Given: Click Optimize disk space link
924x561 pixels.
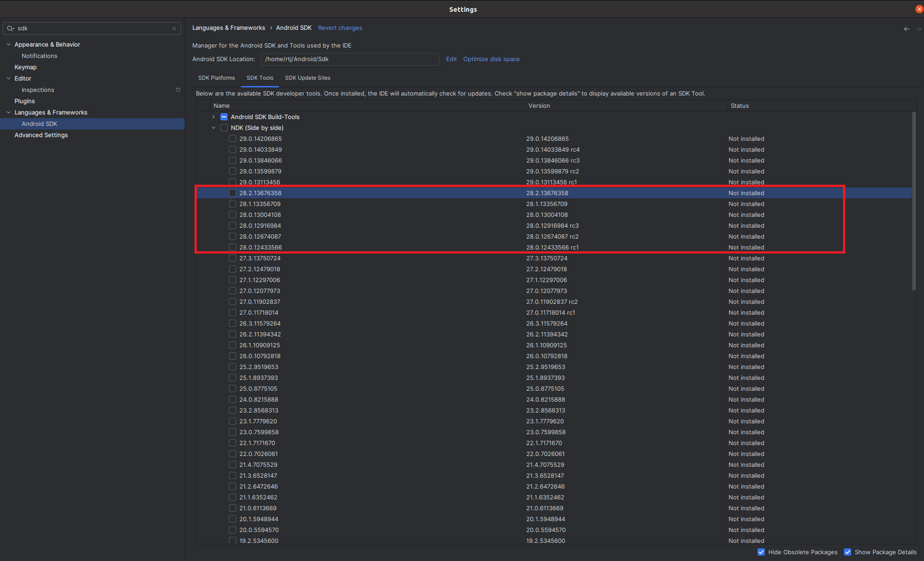Looking at the screenshot, I should click(x=491, y=59).
